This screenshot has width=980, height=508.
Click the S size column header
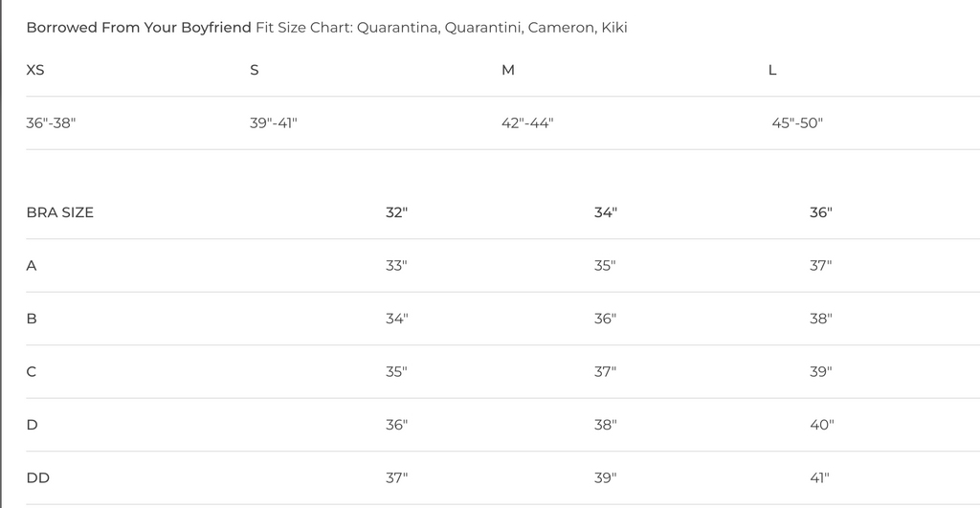point(254,70)
